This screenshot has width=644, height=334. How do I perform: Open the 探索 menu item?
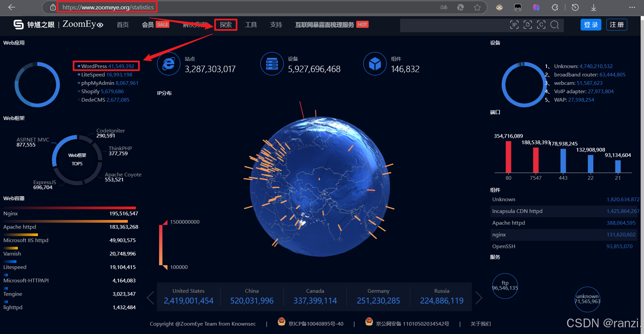point(226,25)
